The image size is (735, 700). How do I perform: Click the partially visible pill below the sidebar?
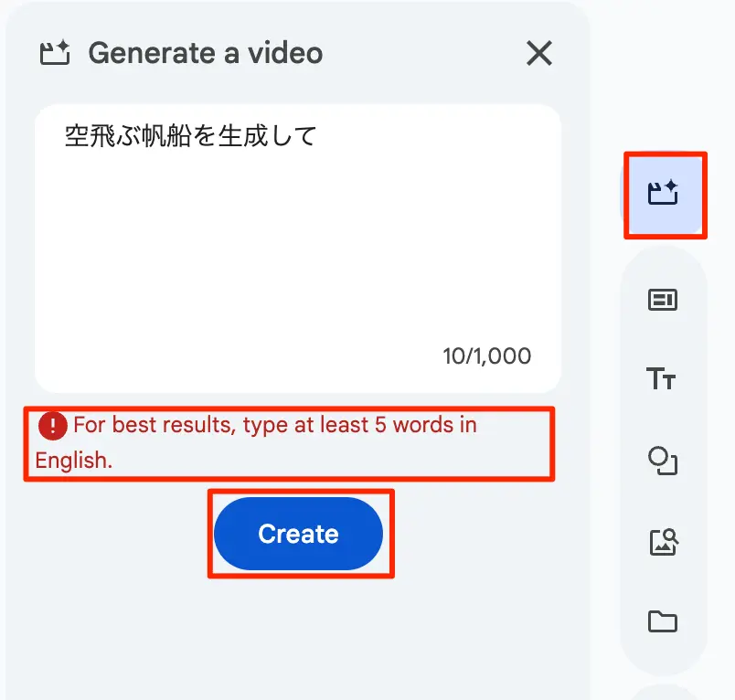coord(664,692)
